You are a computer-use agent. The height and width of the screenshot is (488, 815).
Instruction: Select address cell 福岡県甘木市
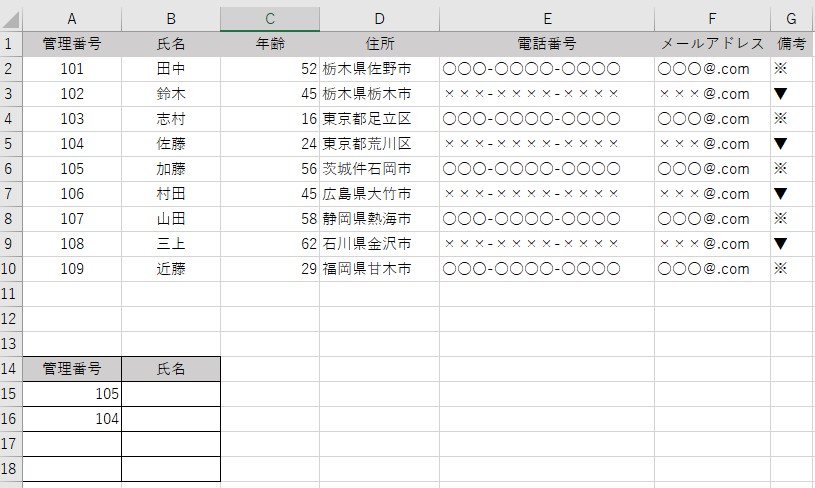(x=379, y=269)
